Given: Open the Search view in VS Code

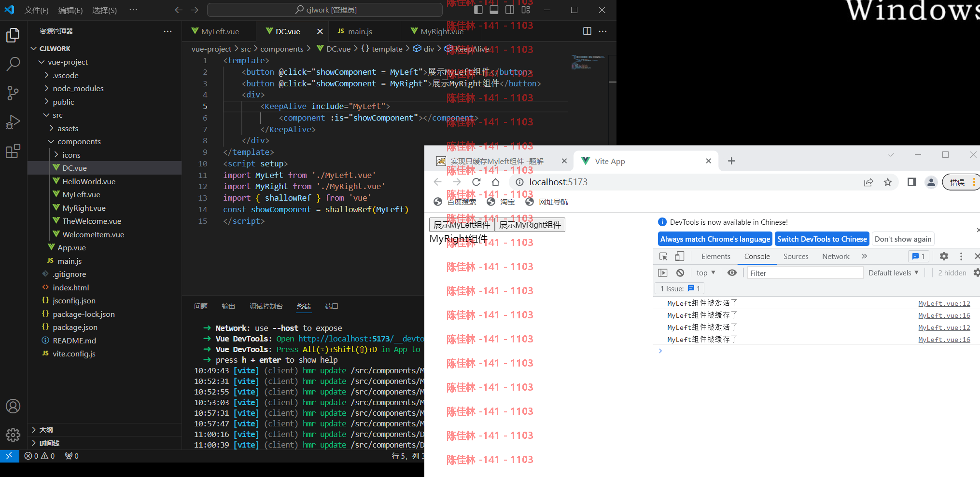Looking at the screenshot, I should [13, 64].
